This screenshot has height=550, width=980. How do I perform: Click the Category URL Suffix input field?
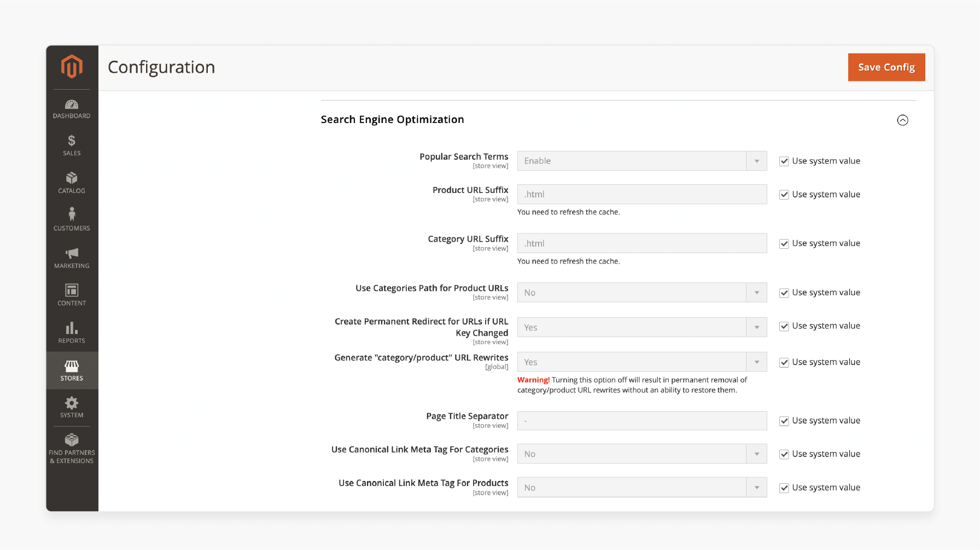coord(642,243)
